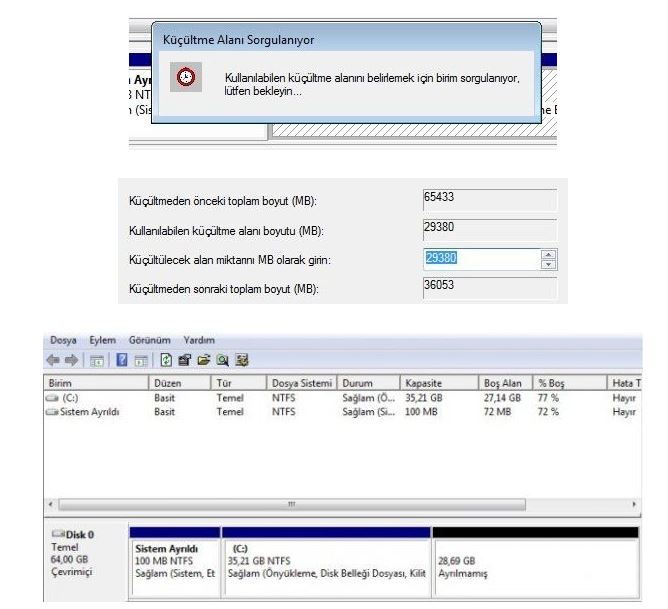Click the last toolbar settings icon

point(241,360)
